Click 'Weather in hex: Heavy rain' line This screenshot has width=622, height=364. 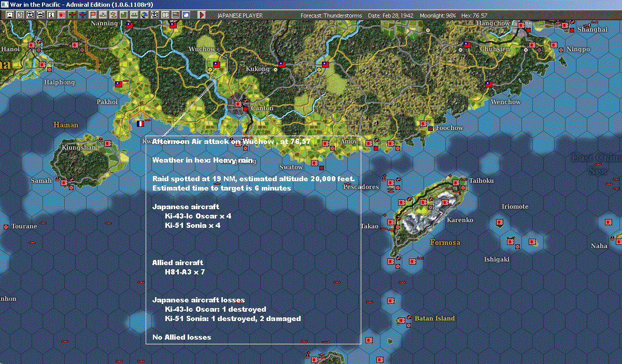[x=202, y=160]
